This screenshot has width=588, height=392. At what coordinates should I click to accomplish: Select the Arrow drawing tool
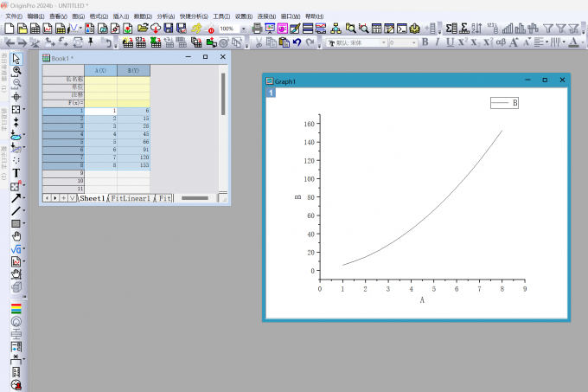point(16,198)
